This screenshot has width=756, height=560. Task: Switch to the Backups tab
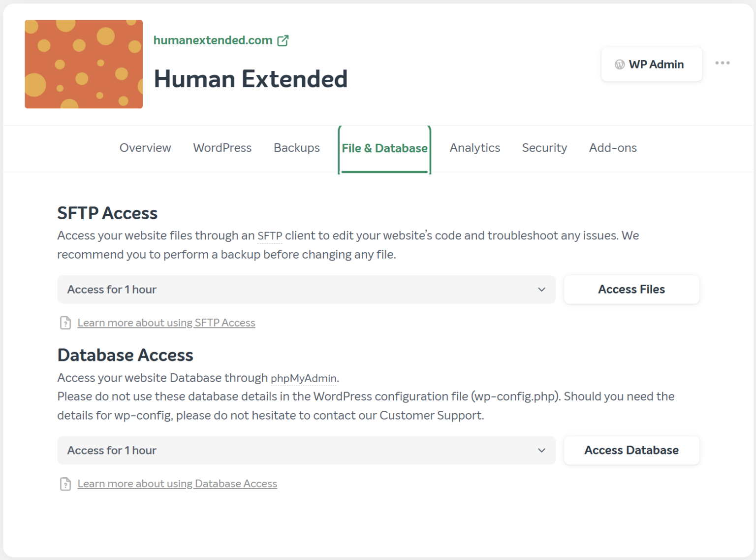point(296,148)
